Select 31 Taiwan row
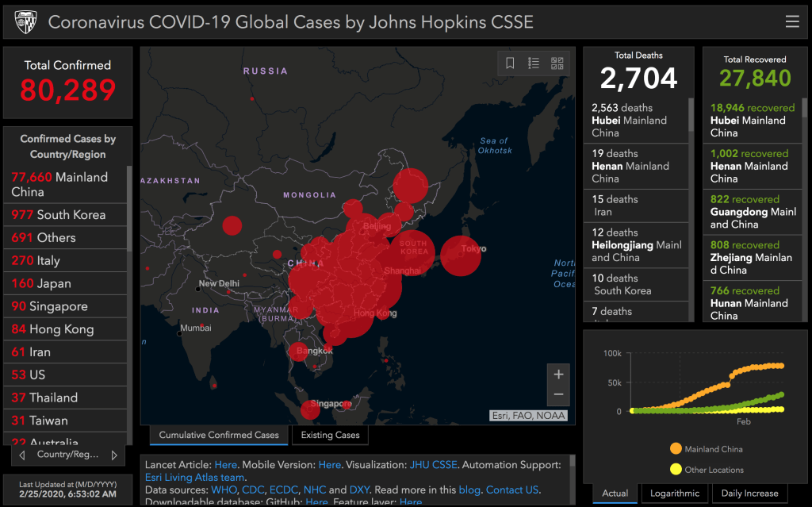The height and width of the screenshot is (507, 812). tap(65, 420)
